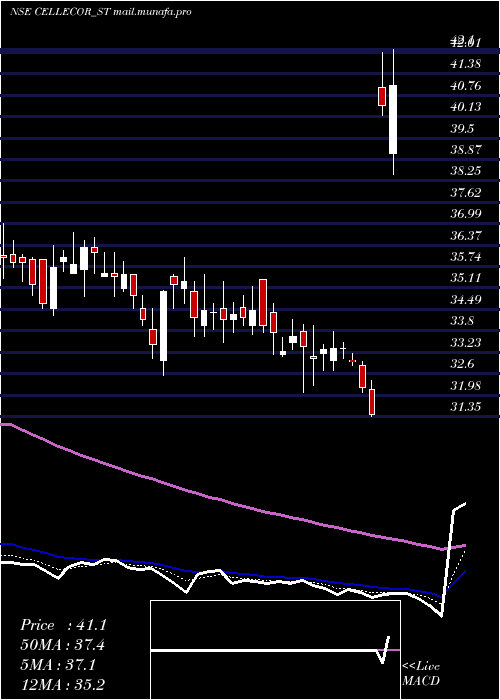Image resolution: width=500 pixels, height=700 pixels.
Task: Click the 'NSE CELLECOR_ST mail.munafa.pro' chart title
Action: pos(101,12)
